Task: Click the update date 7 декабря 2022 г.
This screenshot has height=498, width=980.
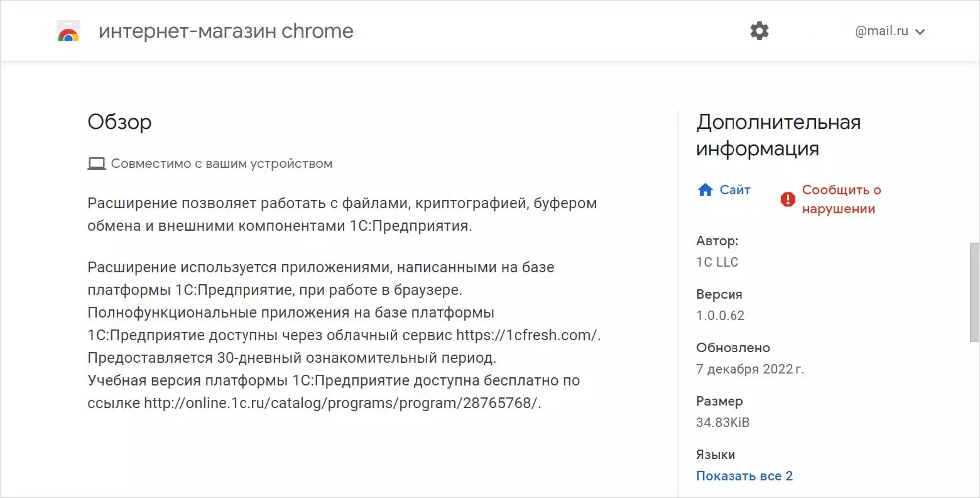Action: pyautogui.click(x=749, y=369)
